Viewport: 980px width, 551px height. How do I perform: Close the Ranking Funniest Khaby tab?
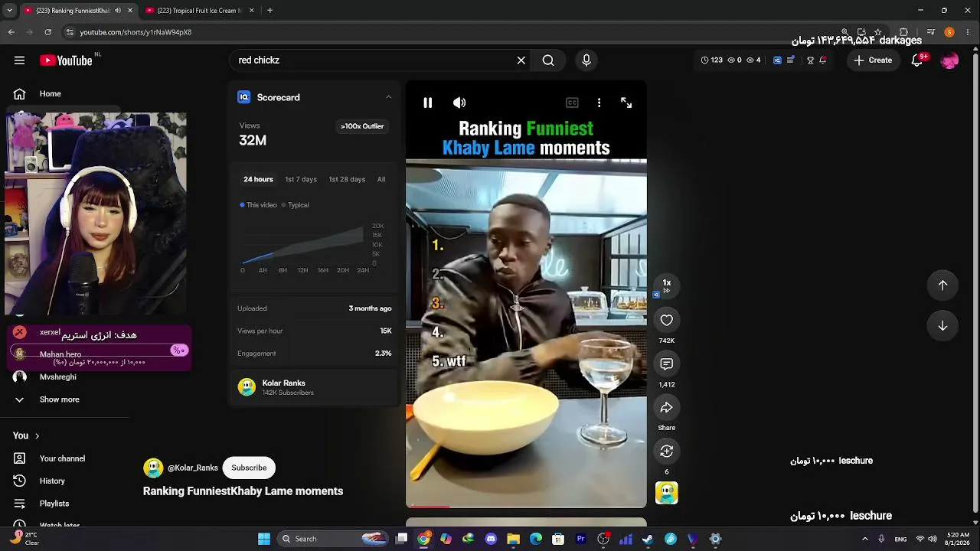pos(130,11)
